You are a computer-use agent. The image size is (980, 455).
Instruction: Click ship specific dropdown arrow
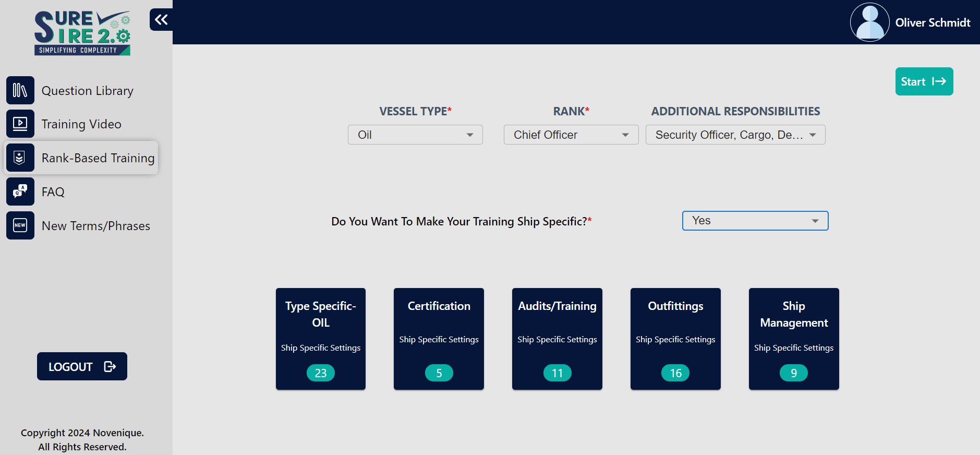[815, 221]
